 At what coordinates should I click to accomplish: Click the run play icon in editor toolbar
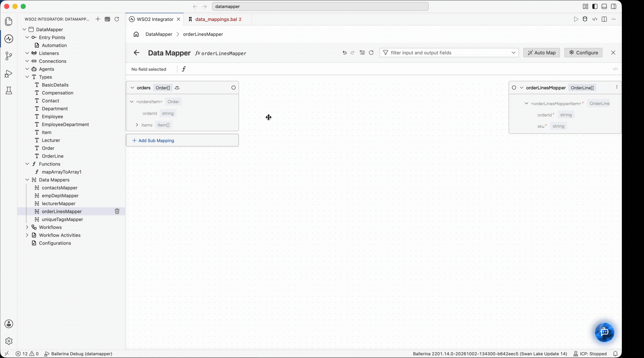coord(576,19)
